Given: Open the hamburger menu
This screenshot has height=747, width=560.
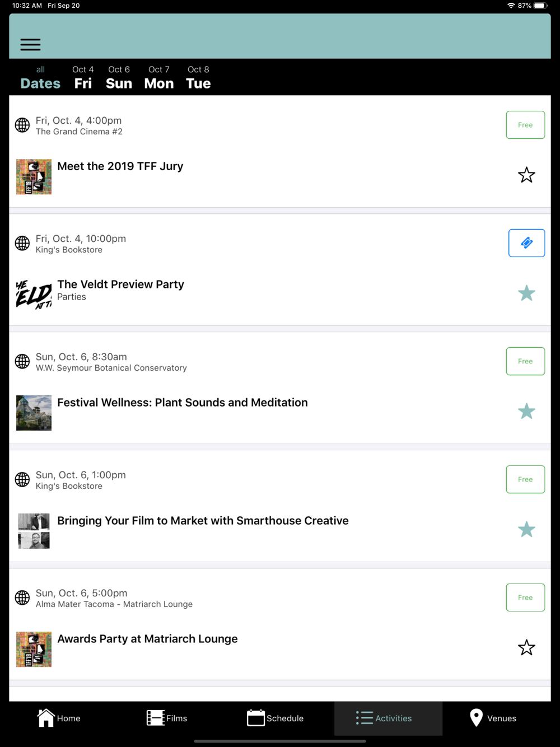Looking at the screenshot, I should click(x=30, y=44).
